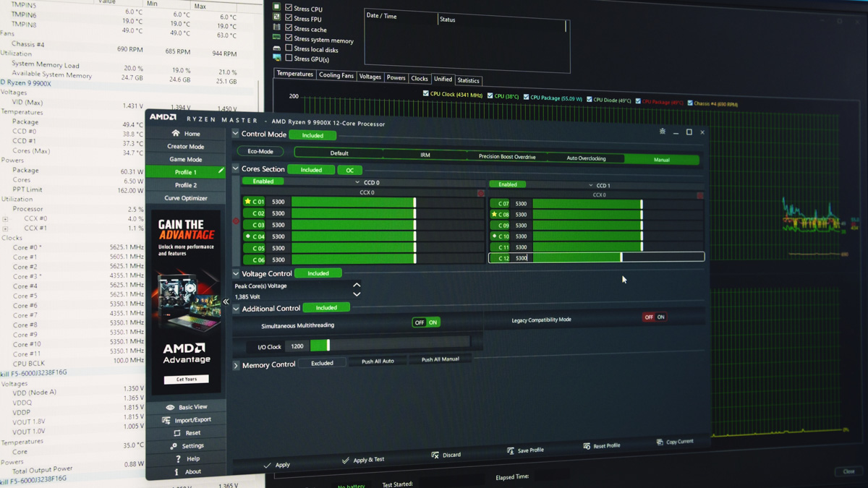This screenshot has height=488, width=868.
Task: Click the Reset icon in the sidebar
Action: [177, 433]
